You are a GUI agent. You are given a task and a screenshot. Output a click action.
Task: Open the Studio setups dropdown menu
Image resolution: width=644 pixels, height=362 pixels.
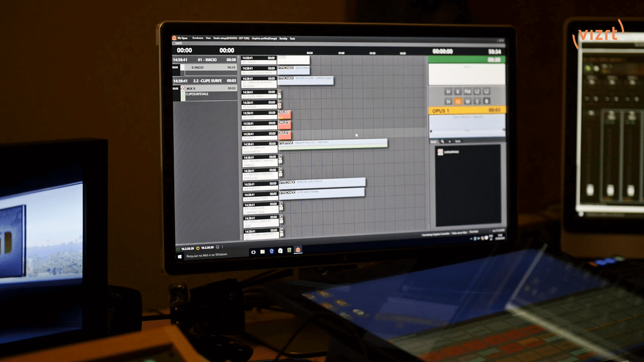[231, 38]
